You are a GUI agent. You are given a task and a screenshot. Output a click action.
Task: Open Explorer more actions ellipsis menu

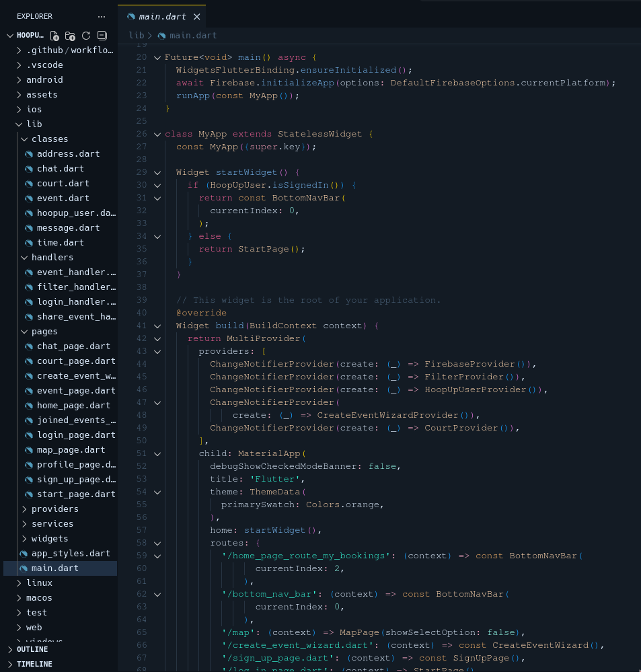tap(101, 16)
